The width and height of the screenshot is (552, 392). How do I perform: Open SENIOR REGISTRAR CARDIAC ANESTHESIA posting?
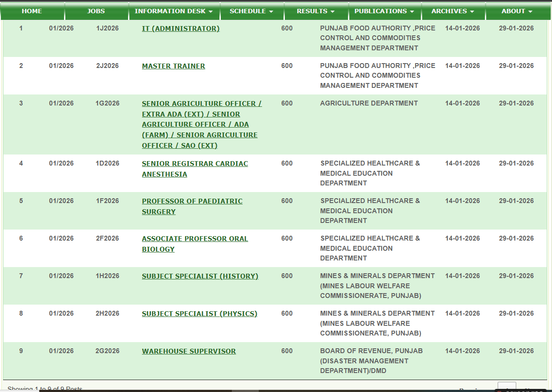(x=195, y=168)
